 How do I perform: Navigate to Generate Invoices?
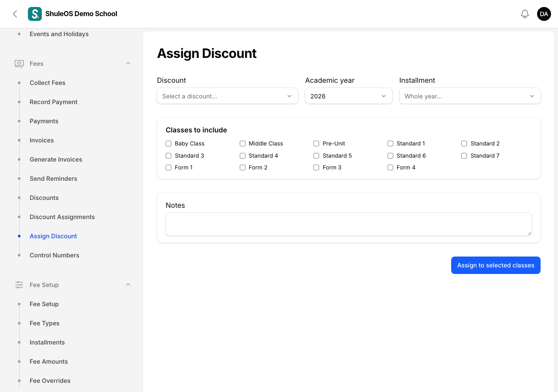pos(56,159)
